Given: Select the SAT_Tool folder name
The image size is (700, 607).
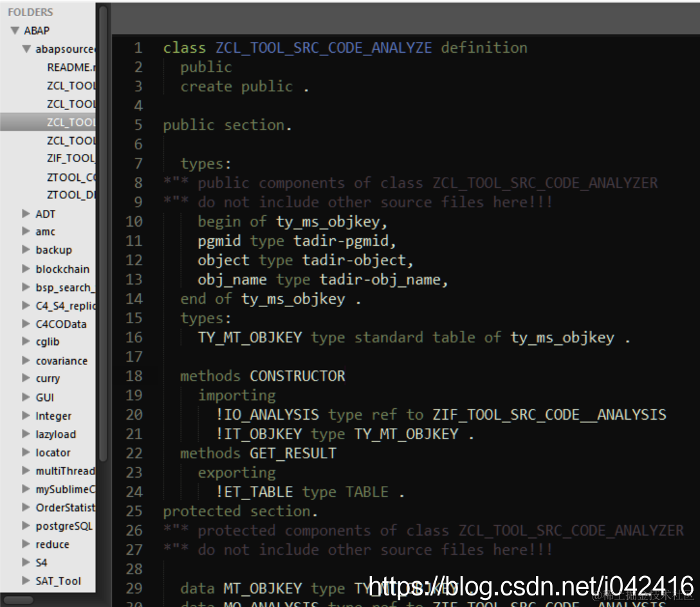Looking at the screenshot, I should tap(58, 581).
